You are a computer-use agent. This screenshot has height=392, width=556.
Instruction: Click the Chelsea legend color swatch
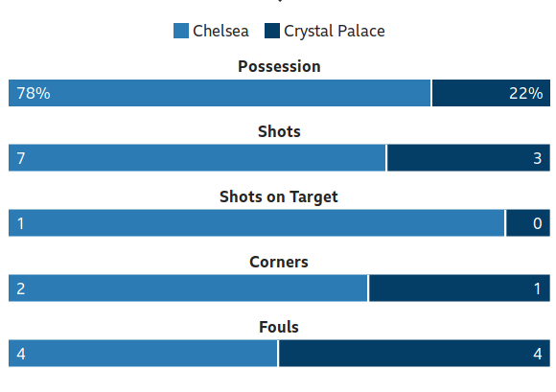[x=181, y=31]
